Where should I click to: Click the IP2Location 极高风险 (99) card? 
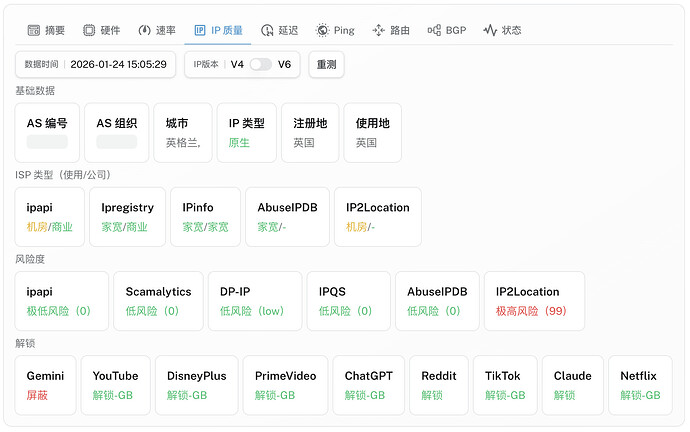pos(535,301)
